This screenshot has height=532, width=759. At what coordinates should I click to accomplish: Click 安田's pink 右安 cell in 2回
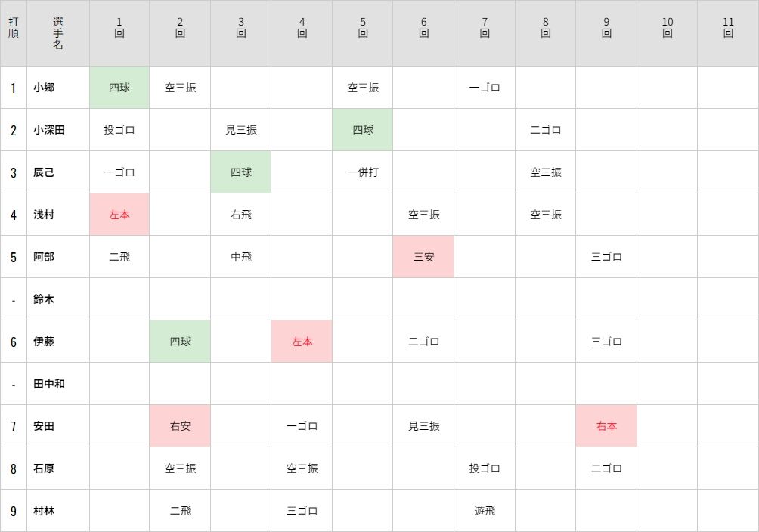pyautogui.click(x=180, y=426)
